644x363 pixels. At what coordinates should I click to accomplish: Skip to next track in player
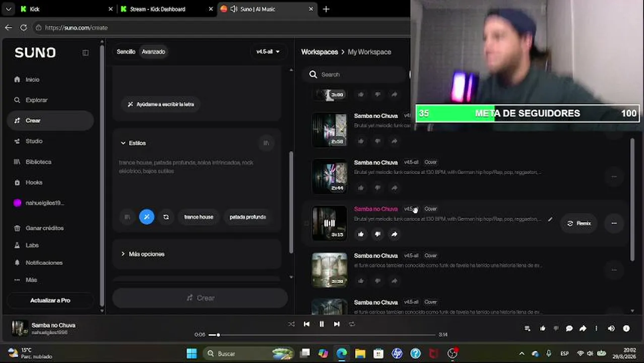click(337, 324)
